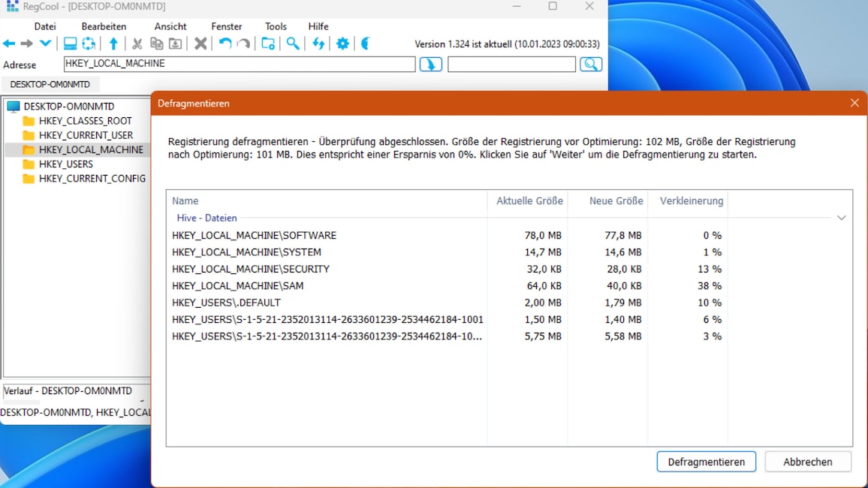Click the RegCool app icon in title bar
The width and height of the screenshot is (868, 488).
[12, 6]
